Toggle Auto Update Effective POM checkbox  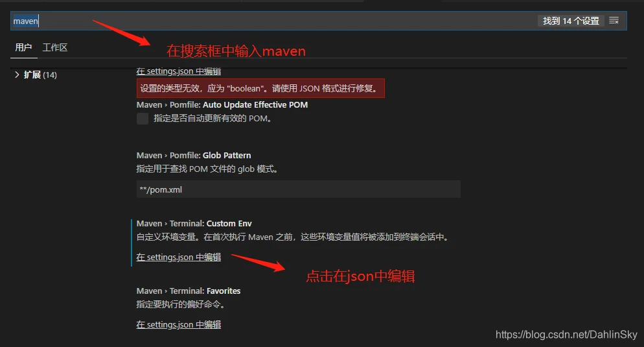pos(143,119)
